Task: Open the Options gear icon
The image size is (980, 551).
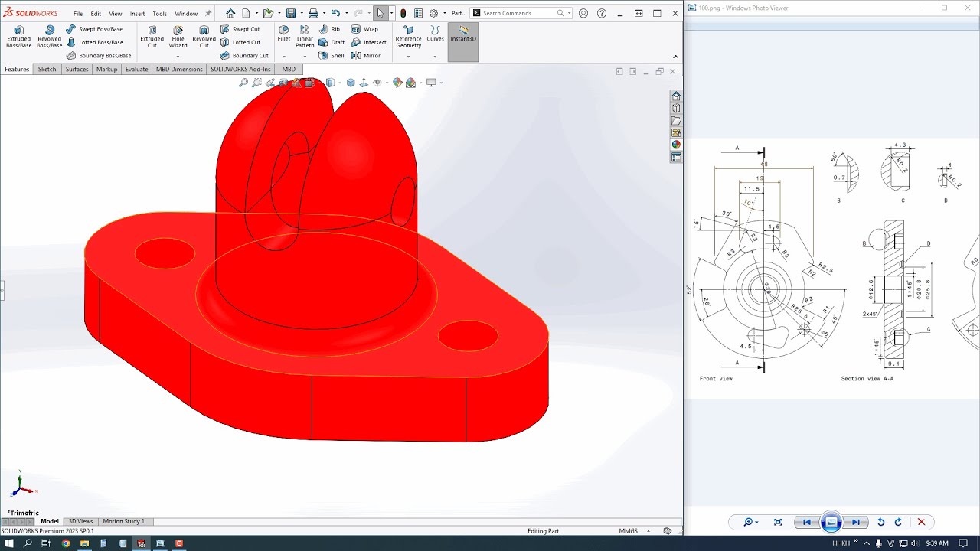Action: click(434, 13)
